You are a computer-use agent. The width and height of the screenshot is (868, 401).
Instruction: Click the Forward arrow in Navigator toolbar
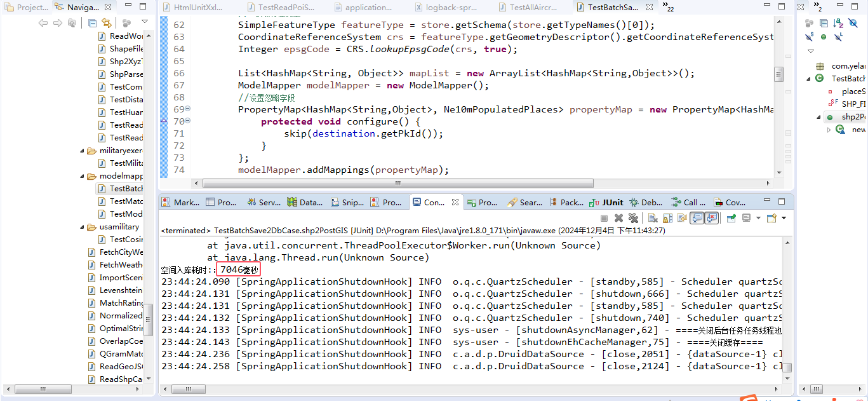[x=58, y=23]
